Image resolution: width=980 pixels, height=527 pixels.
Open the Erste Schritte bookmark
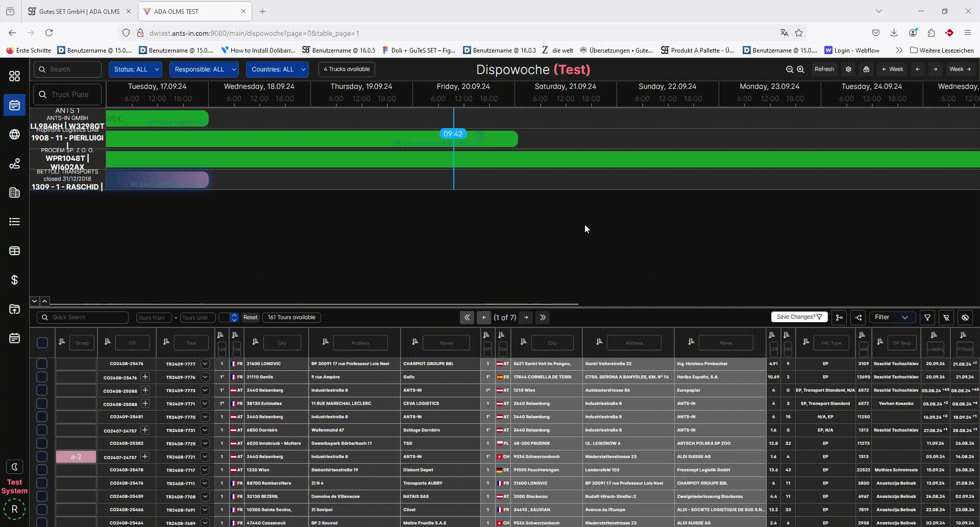(x=29, y=50)
